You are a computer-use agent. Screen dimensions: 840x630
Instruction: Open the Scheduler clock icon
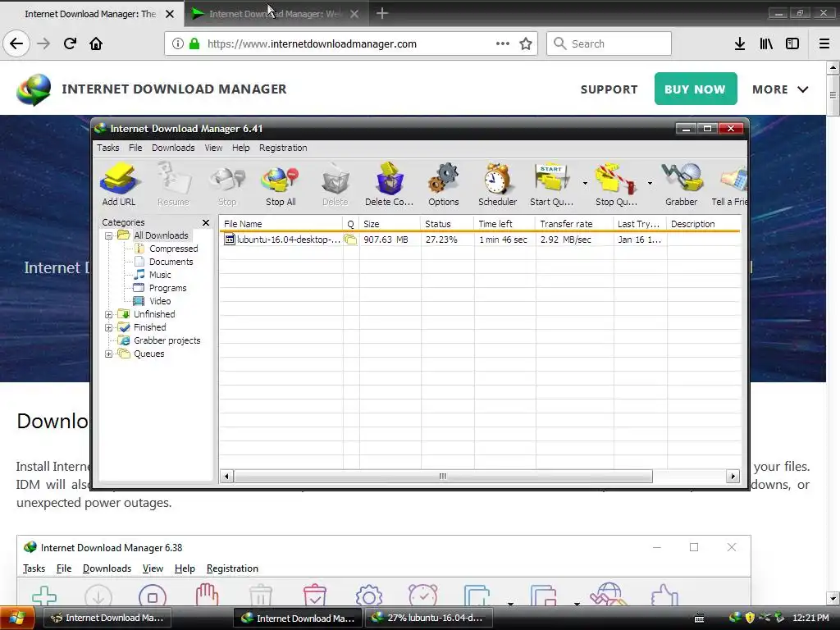pos(498,185)
